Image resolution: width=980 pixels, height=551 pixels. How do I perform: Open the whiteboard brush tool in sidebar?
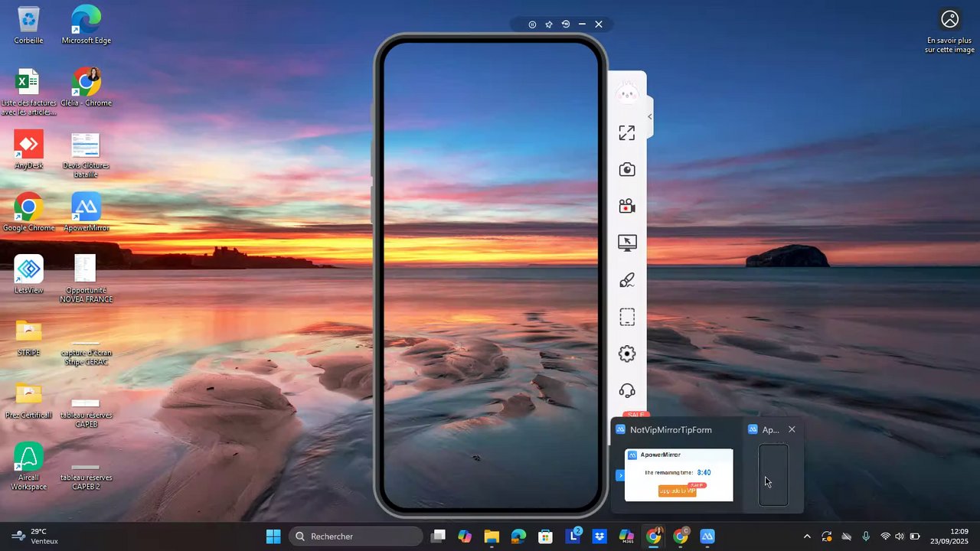627,280
